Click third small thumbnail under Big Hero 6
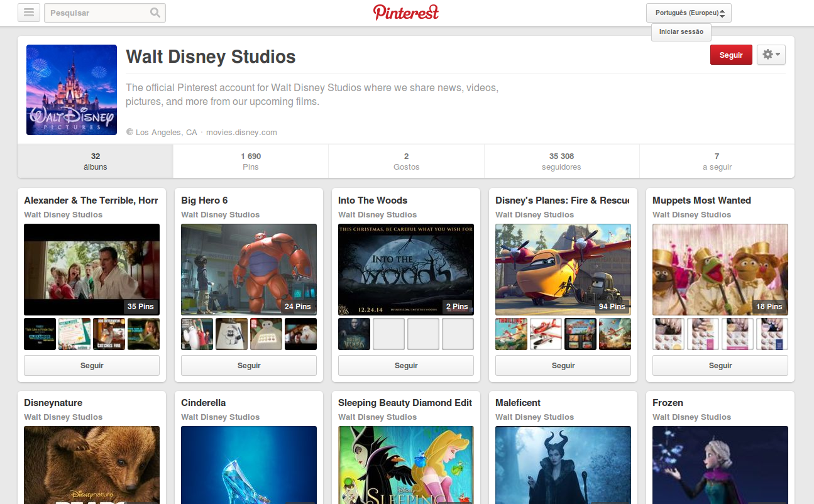814x504 pixels. tap(267, 334)
